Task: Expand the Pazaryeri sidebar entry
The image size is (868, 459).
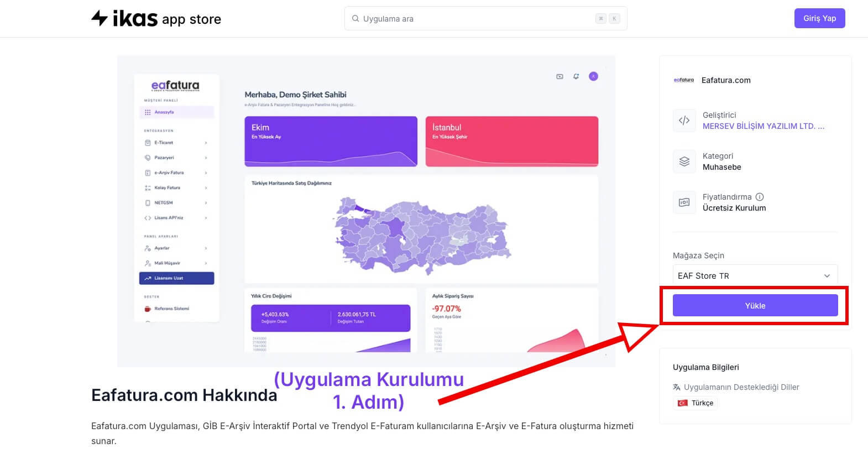Action: click(x=176, y=158)
